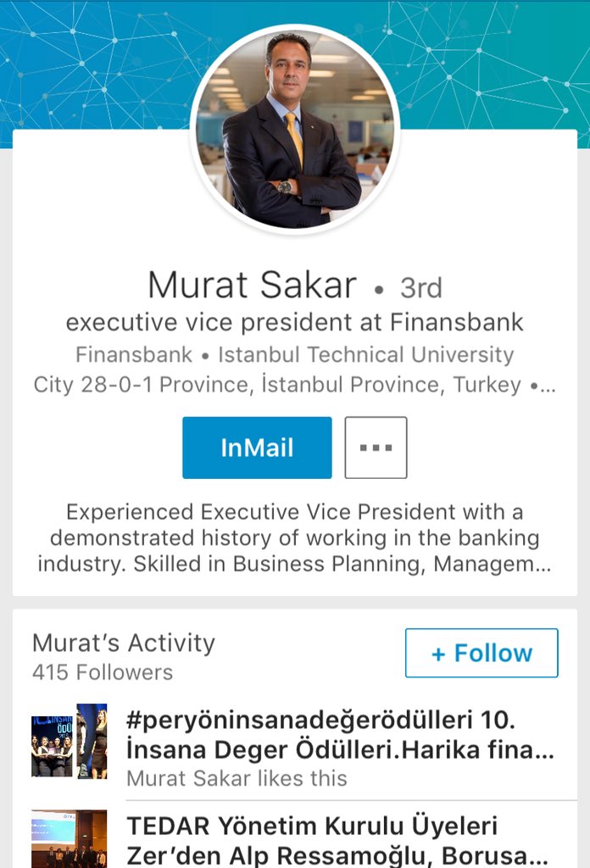Expand the truncated location line ellipsis
Screen dimensions: 590x868
[x=543, y=386]
